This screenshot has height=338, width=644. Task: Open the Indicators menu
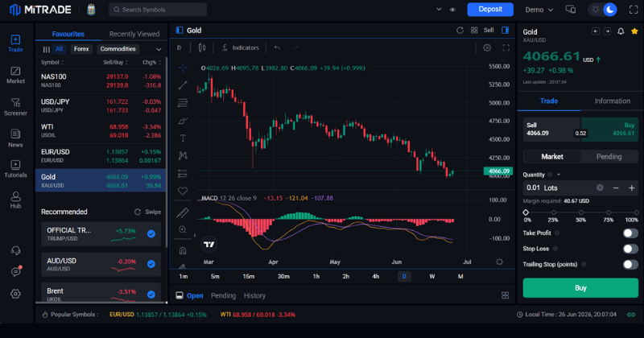pyautogui.click(x=241, y=48)
